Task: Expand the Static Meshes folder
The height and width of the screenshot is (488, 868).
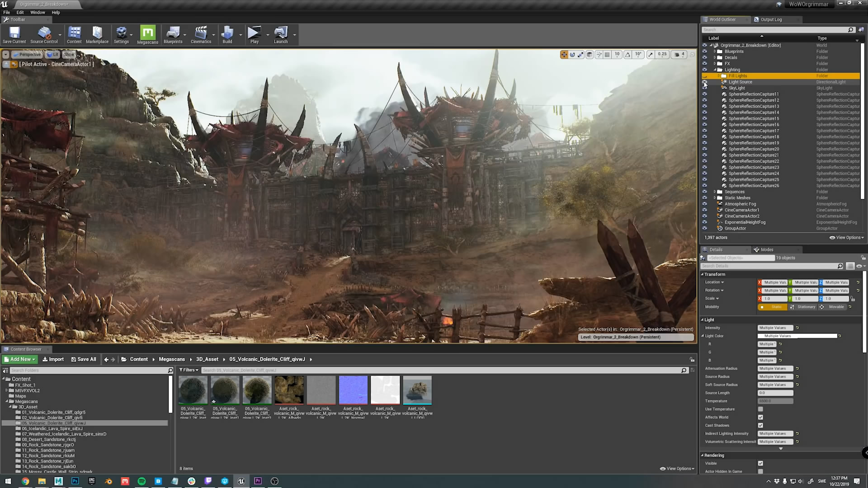Action: (715, 198)
